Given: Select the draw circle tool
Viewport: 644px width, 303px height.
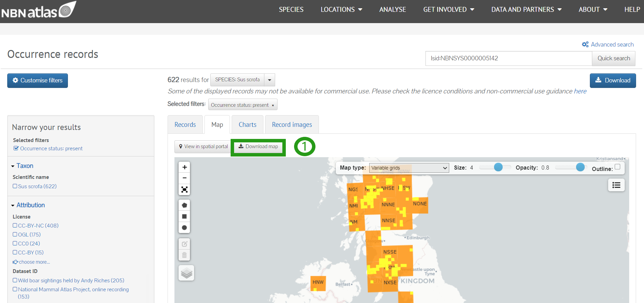Looking at the screenshot, I should [184, 228].
